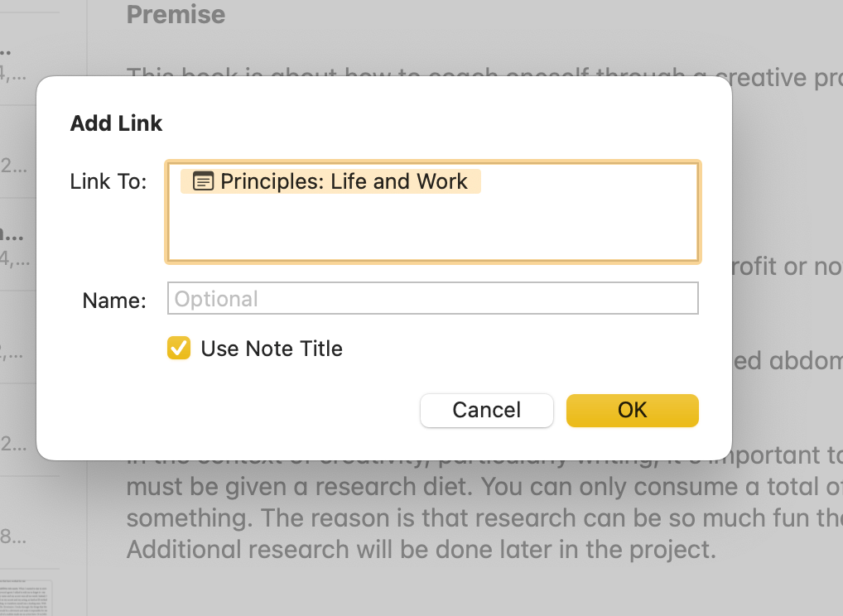The image size is (843, 616).
Task: Click the Name: label
Action: pos(113,300)
